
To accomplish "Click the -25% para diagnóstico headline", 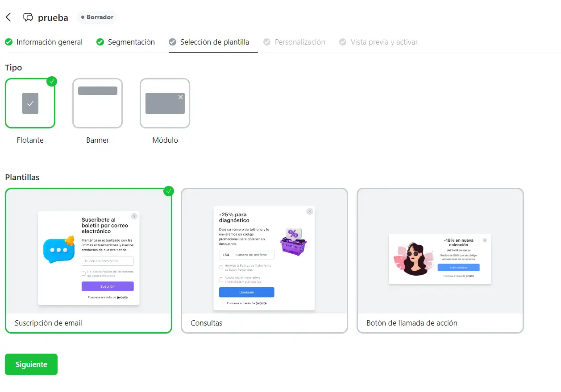I will coord(234,218).
